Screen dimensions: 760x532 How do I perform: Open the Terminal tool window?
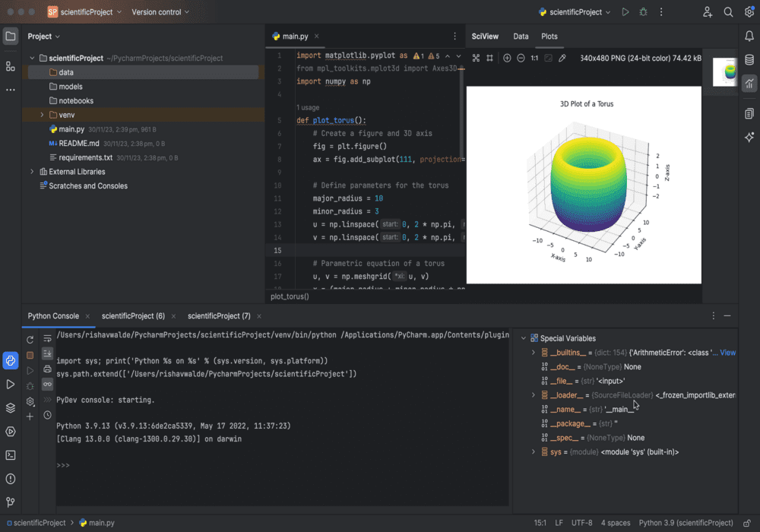[x=11, y=455]
